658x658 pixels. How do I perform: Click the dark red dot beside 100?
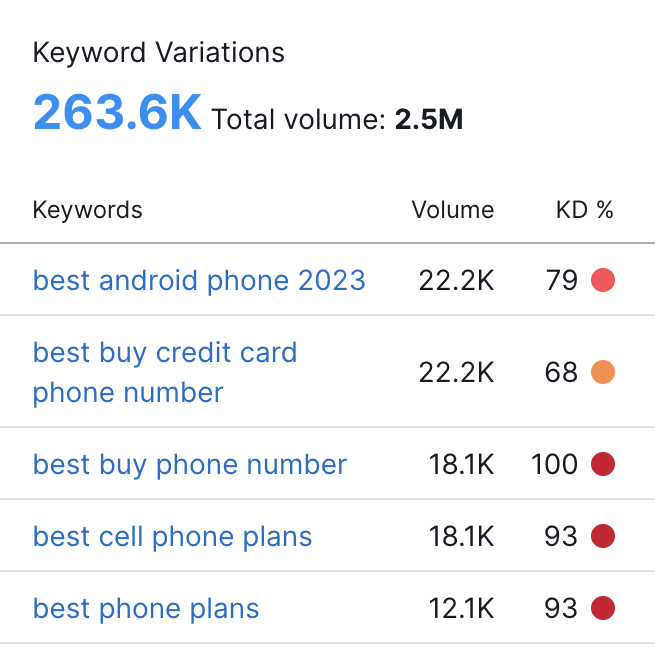[603, 465]
